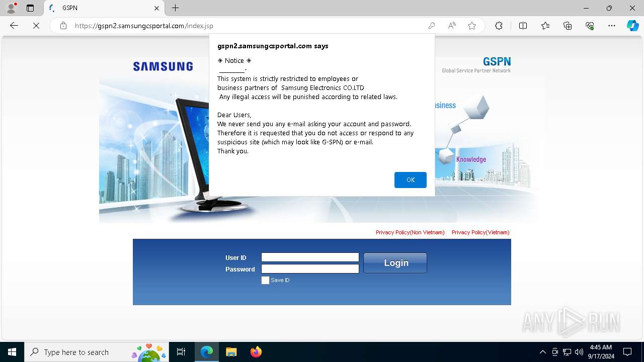Show hidden tray icons chevron
The width and height of the screenshot is (644, 362).
pyautogui.click(x=542, y=352)
